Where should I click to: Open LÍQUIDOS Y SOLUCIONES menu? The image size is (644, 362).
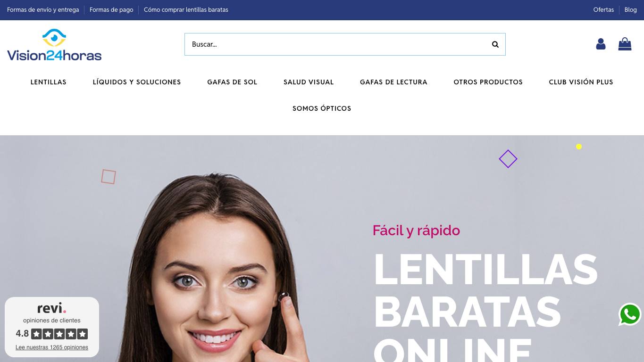(137, 82)
